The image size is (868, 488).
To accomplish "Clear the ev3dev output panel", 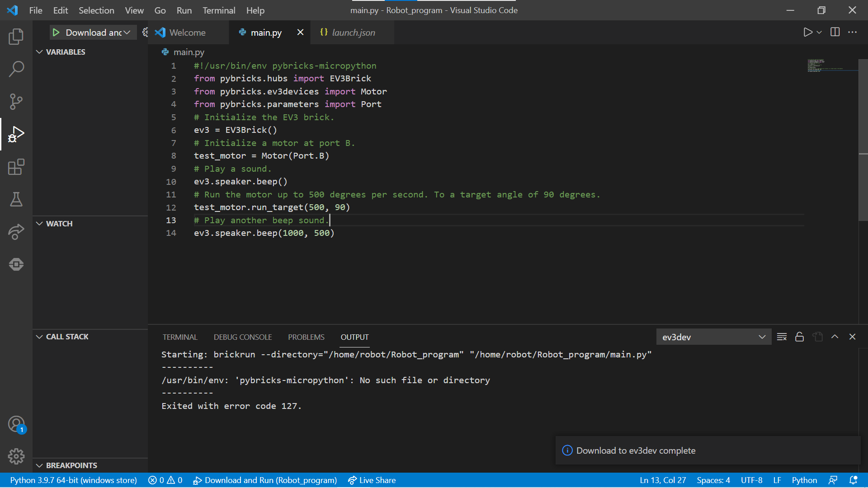I will pyautogui.click(x=782, y=337).
